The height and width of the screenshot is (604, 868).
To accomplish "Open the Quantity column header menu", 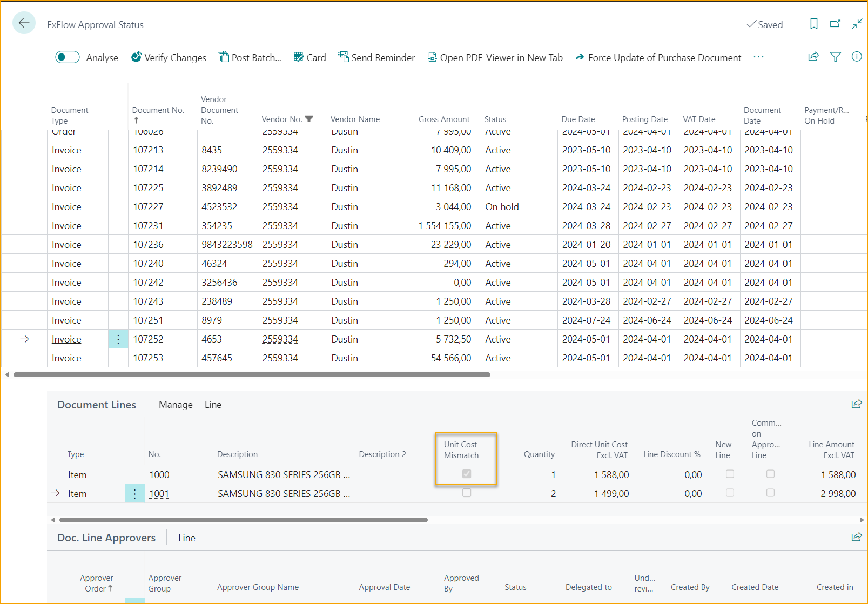I will tap(539, 454).
